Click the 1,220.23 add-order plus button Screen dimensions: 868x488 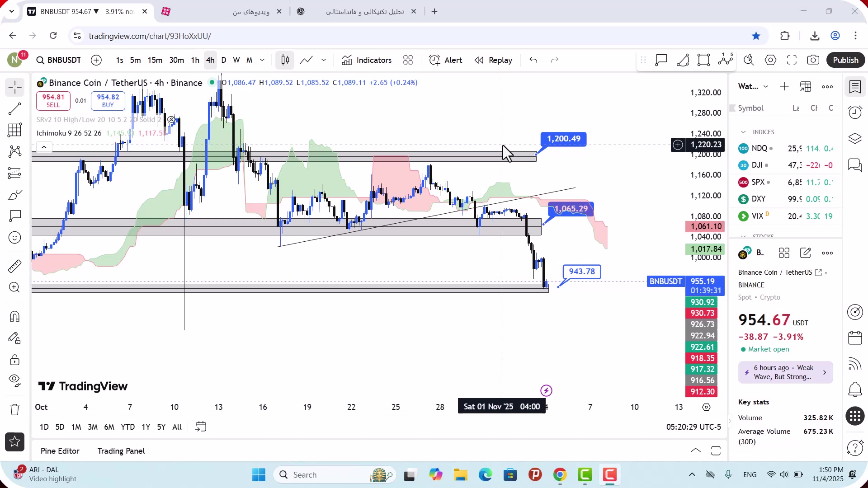(678, 145)
